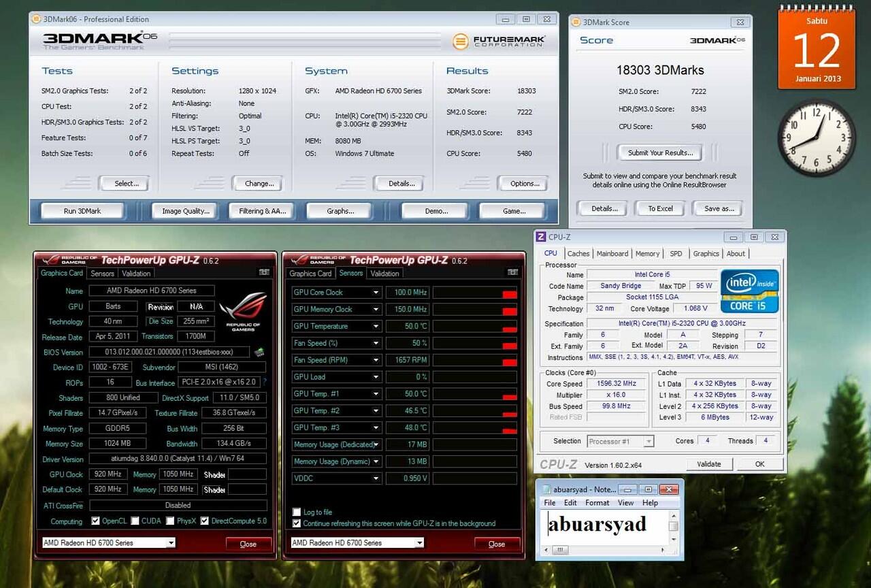This screenshot has width=871, height=588.
Task: Open the GPU Load sensor dropdown
Action: click(x=376, y=377)
